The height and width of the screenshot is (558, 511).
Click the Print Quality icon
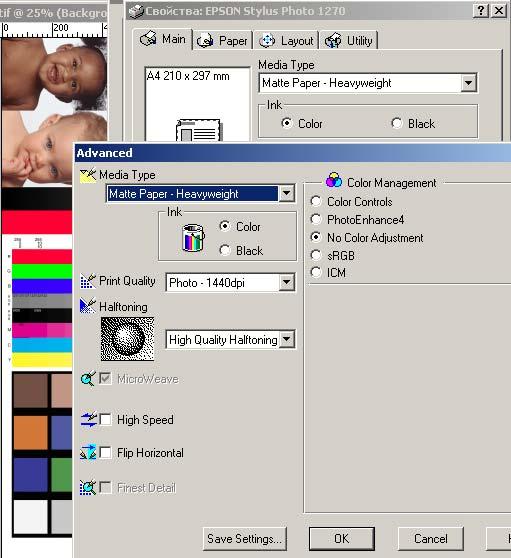click(x=88, y=281)
